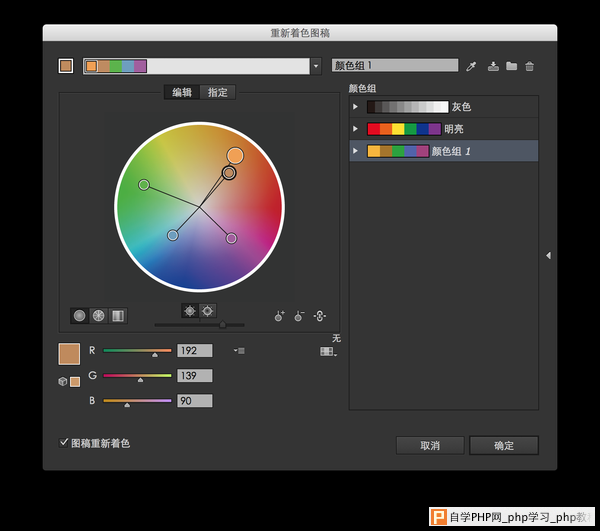
Task: Click the new color group folder icon
Action: [x=511, y=66]
